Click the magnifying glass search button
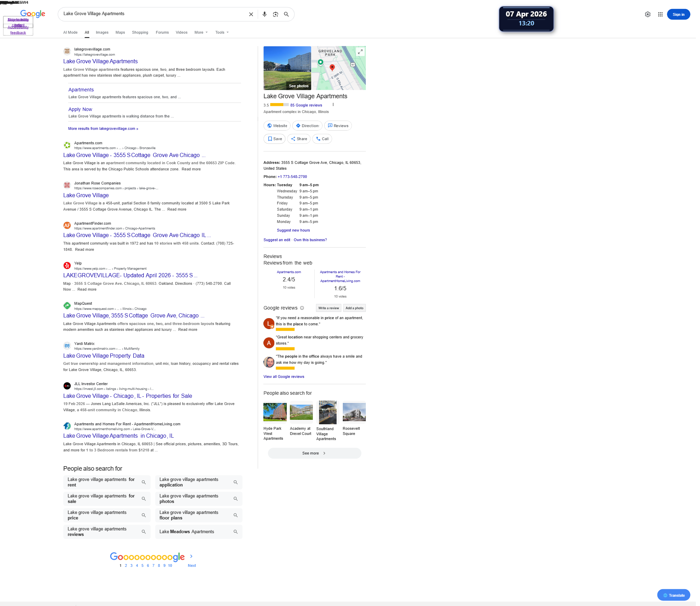This screenshot has width=700, height=606. (x=286, y=14)
